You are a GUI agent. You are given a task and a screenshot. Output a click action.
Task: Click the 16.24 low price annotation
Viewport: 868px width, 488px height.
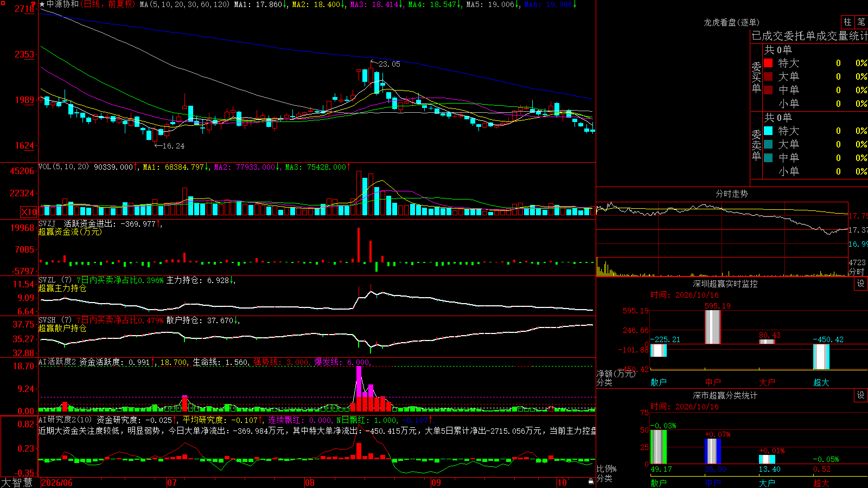pos(173,146)
